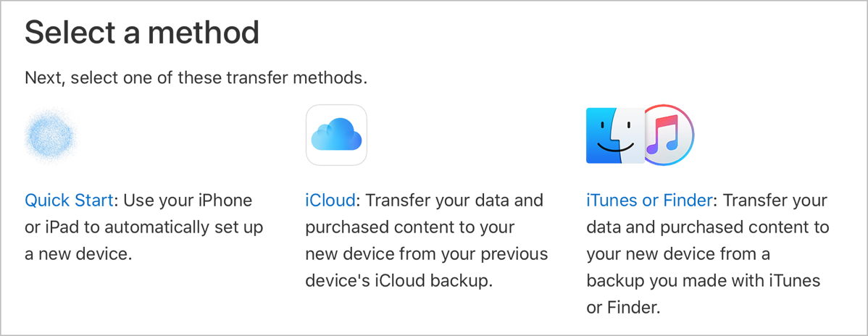Click 'Next, select one of these transfer methods' text
Viewport: 868px width, 336px height.
tap(196, 77)
